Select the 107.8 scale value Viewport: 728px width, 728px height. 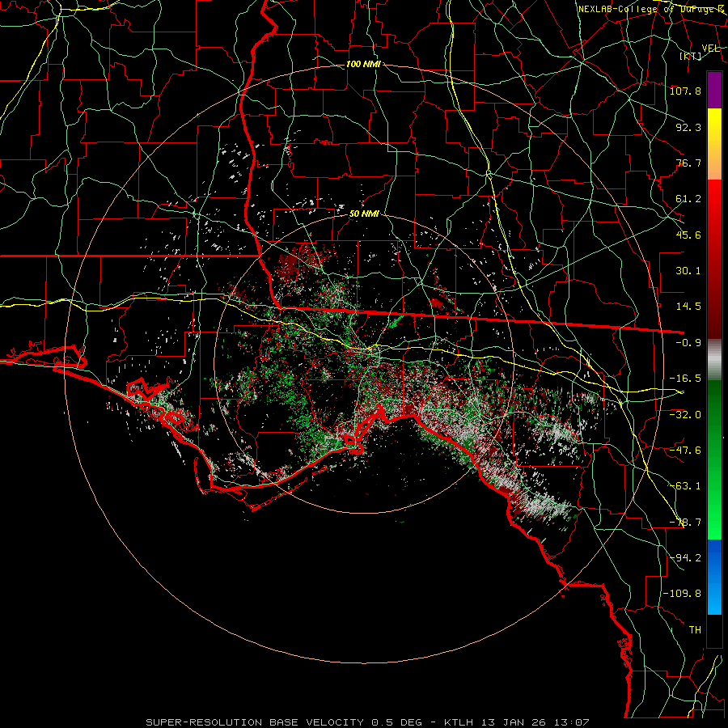tap(685, 91)
